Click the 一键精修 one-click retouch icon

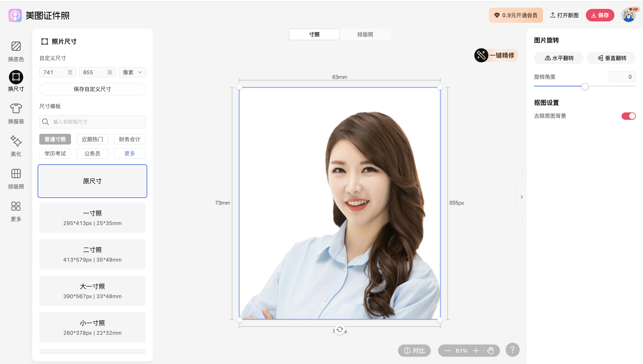481,55
